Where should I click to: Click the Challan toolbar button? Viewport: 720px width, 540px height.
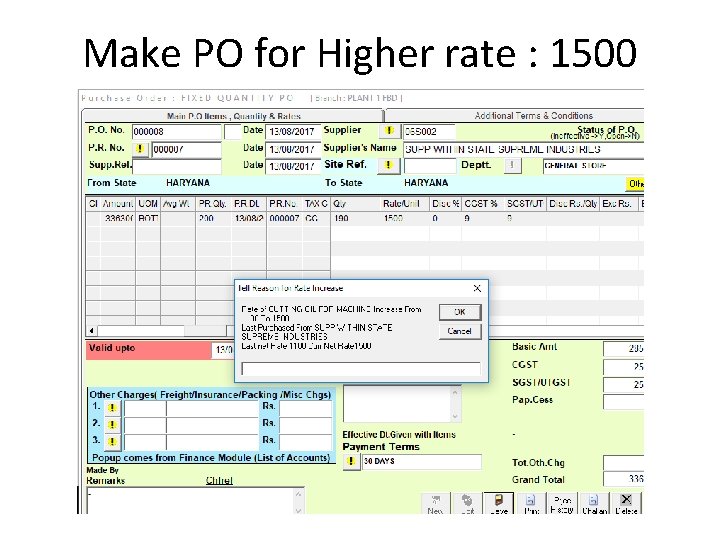594,504
